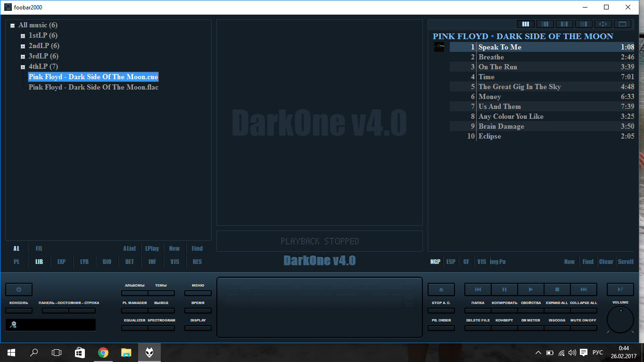Select the NGP tab

point(435,262)
